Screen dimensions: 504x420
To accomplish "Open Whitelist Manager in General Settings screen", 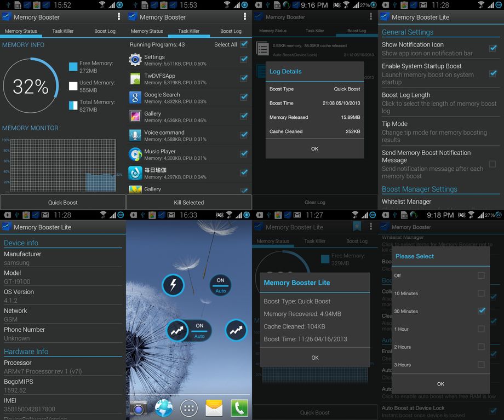I will 440,202.
